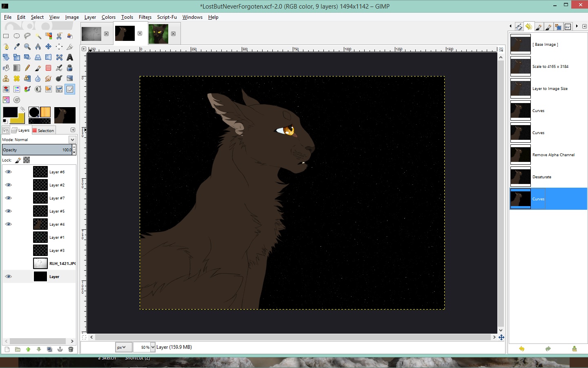Click the layer Opacity slider
The height and width of the screenshot is (368, 588).
point(37,150)
